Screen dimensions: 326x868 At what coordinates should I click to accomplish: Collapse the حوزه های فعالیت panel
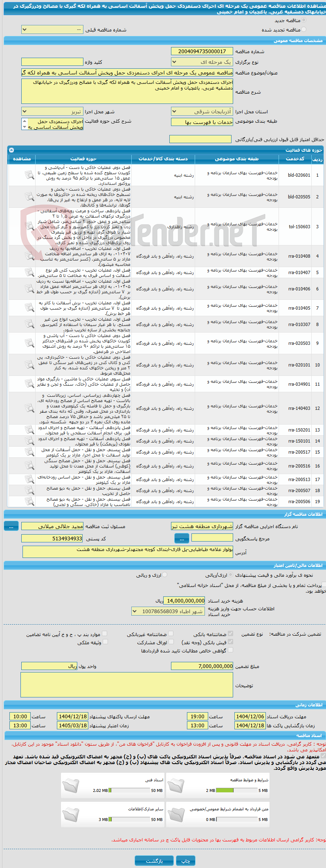11,150
